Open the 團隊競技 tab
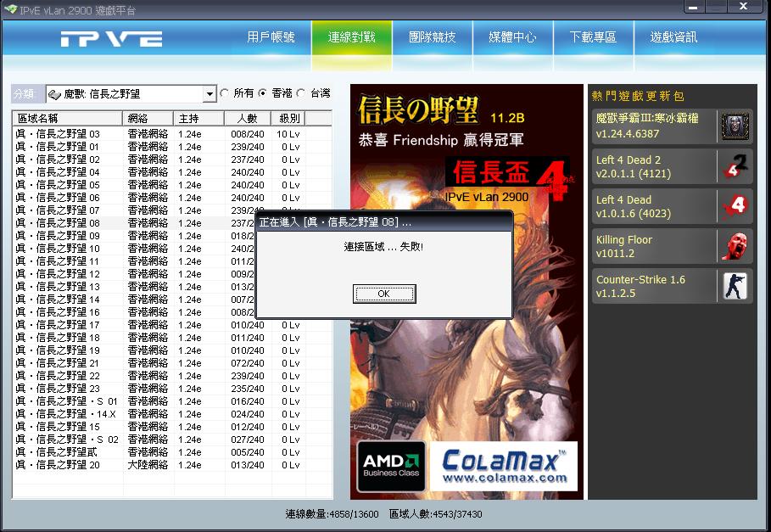This screenshot has width=771, height=532. click(433, 36)
